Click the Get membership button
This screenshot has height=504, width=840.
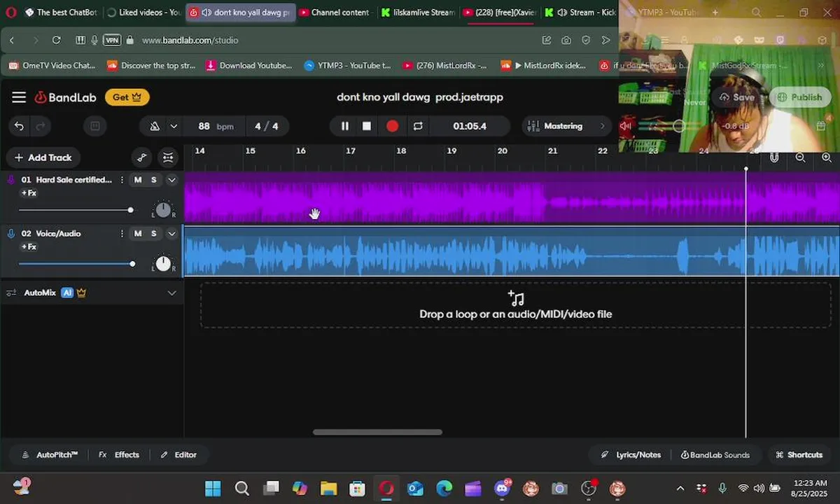[x=127, y=97]
